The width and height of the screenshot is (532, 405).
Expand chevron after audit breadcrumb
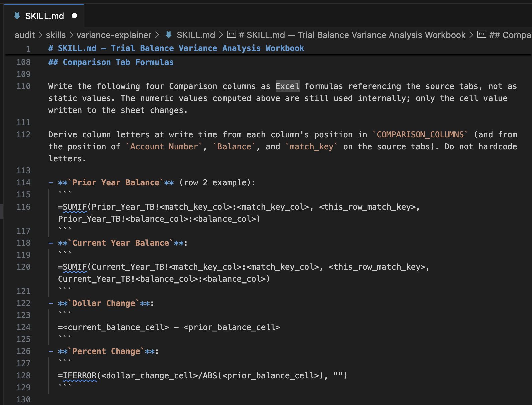click(x=40, y=35)
